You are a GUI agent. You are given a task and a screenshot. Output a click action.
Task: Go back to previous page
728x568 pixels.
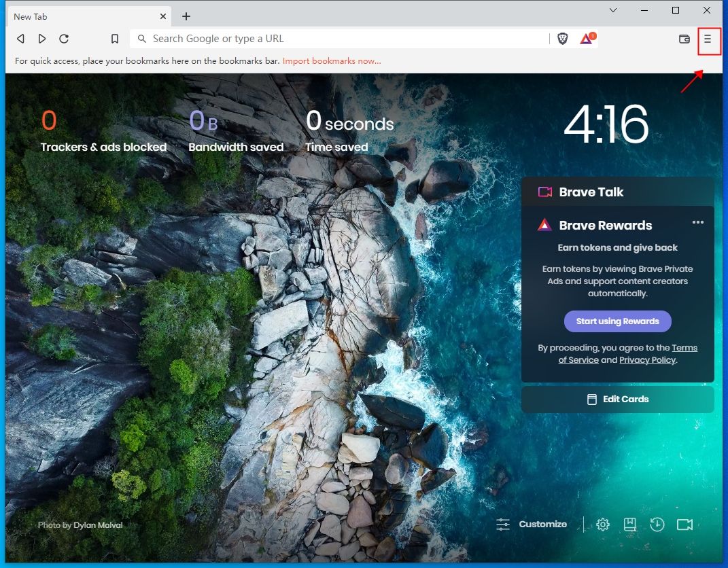pos(21,39)
